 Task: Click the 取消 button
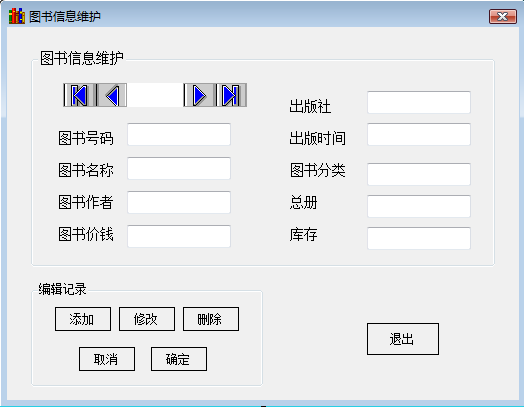click(x=107, y=359)
